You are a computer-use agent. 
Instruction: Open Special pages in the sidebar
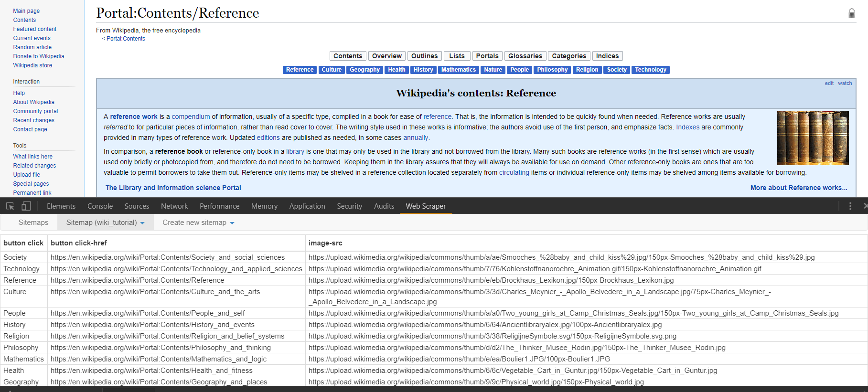click(31, 184)
